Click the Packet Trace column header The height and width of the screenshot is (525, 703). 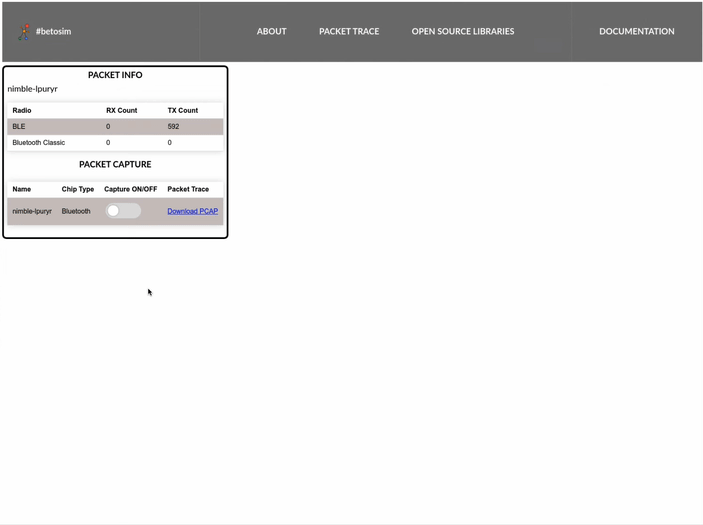[188, 189]
